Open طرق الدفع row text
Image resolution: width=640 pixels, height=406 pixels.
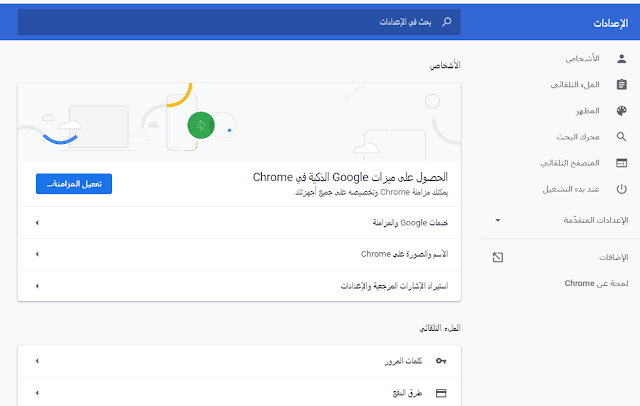point(407,393)
